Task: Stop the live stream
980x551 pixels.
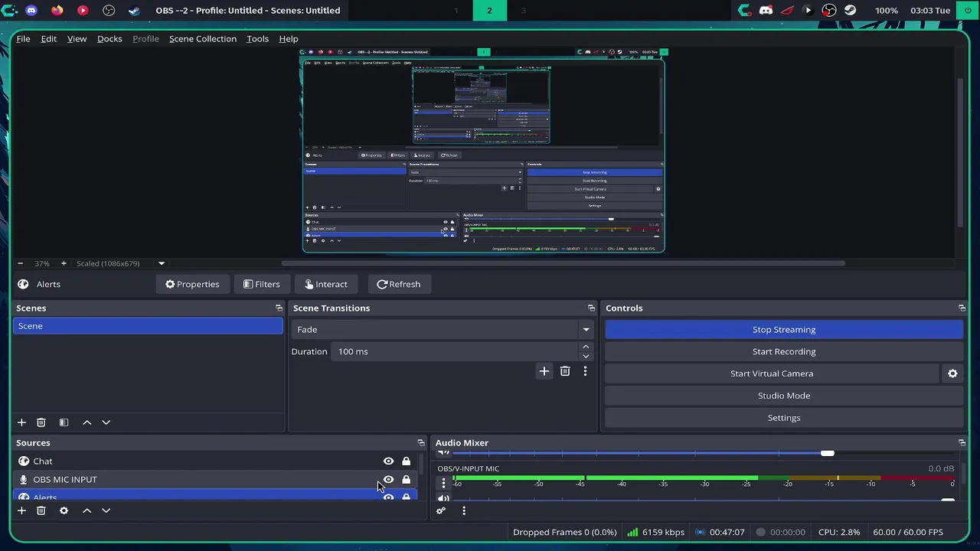Action: click(x=784, y=330)
